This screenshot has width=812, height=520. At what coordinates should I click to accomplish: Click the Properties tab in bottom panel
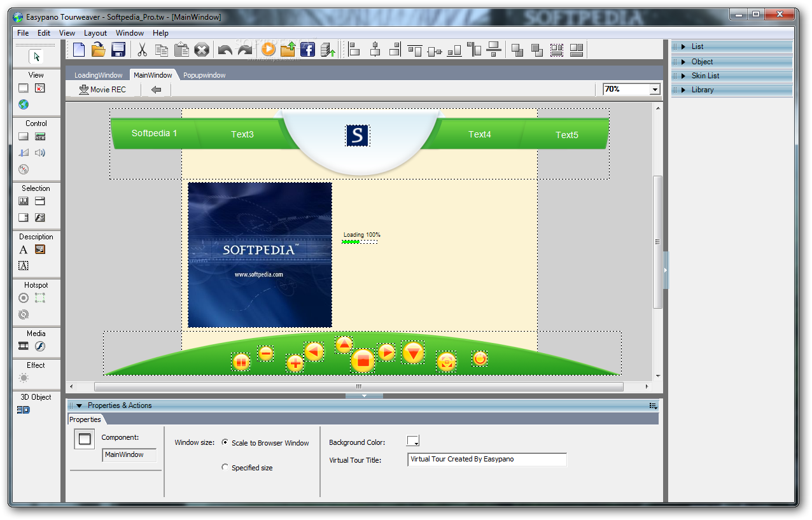tap(85, 419)
